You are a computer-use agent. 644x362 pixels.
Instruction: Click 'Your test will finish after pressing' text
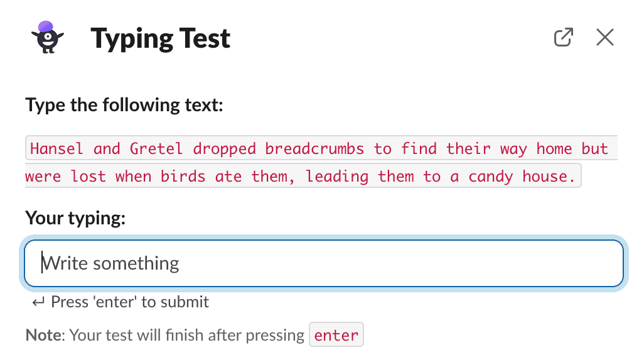pyautogui.click(x=187, y=335)
